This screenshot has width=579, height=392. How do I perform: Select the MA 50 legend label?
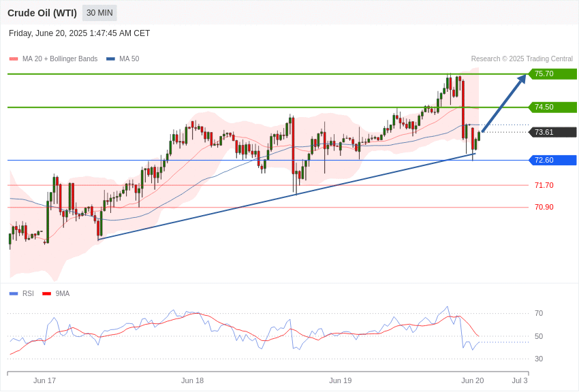click(129, 59)
